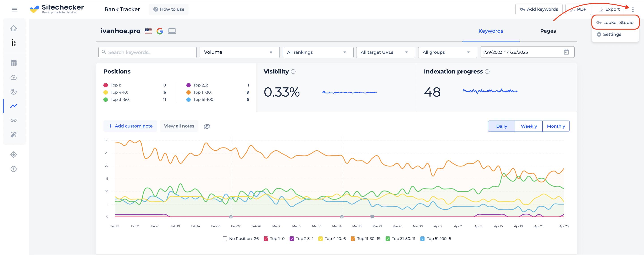Select Looker Studio menu item
644x255 pixels.
[x=615, y=23]
